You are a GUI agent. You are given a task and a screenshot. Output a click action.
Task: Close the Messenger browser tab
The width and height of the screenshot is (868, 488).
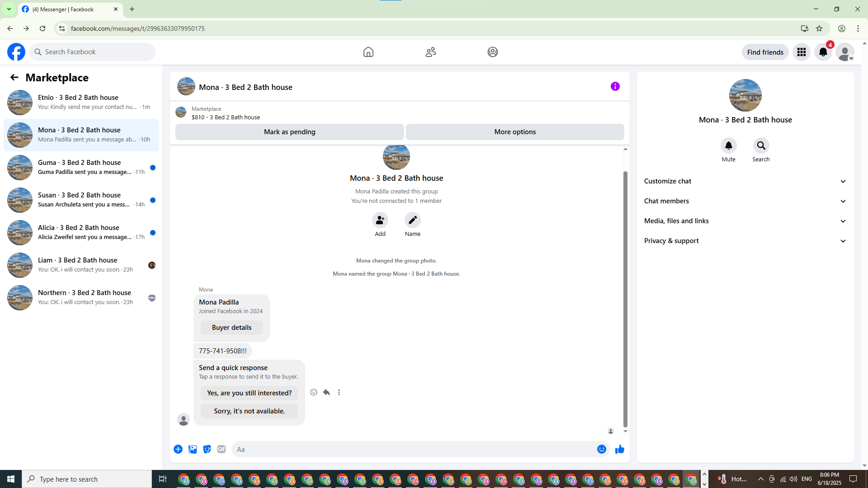(x=116, y=9)
